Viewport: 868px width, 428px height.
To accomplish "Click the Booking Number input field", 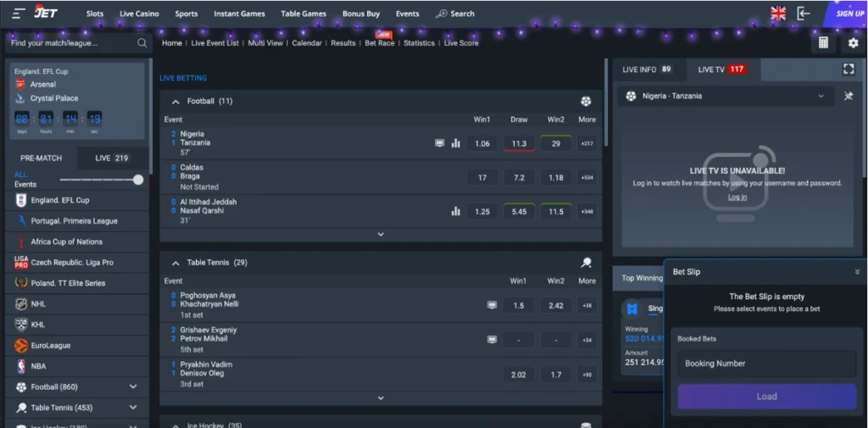I will point(766,364).
